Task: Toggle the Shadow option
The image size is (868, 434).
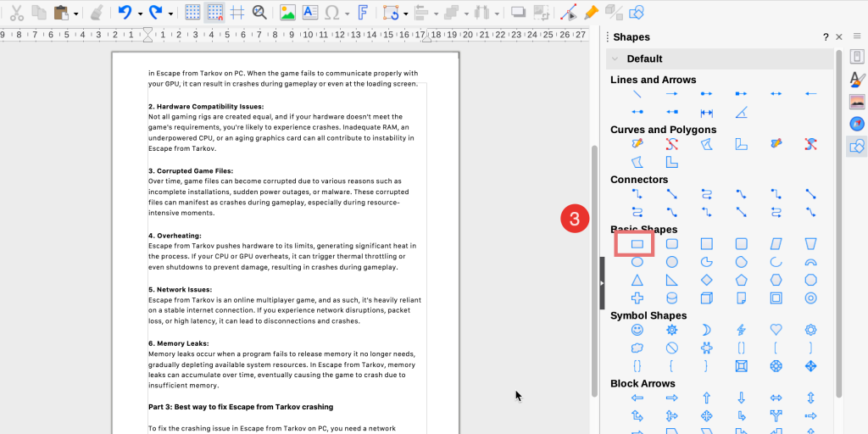Action: click(518, 12)
